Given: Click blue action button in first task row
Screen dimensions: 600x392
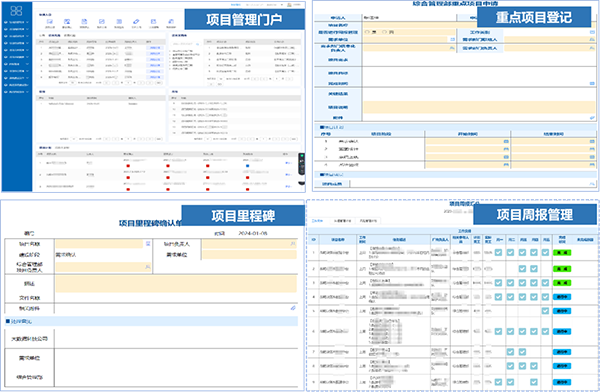Looking at the screenshot, I should click(155, 48).
